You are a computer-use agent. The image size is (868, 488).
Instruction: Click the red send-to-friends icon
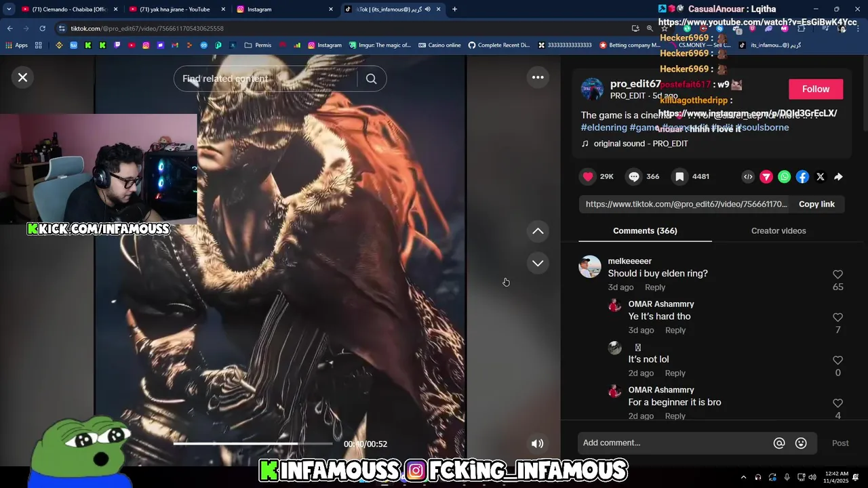(766, 177)
